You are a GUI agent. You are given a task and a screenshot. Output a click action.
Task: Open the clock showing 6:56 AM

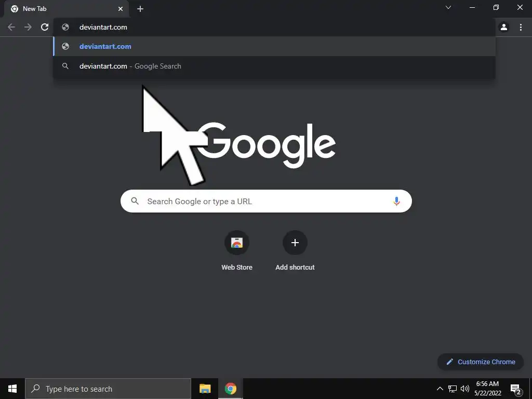[487, 389]
